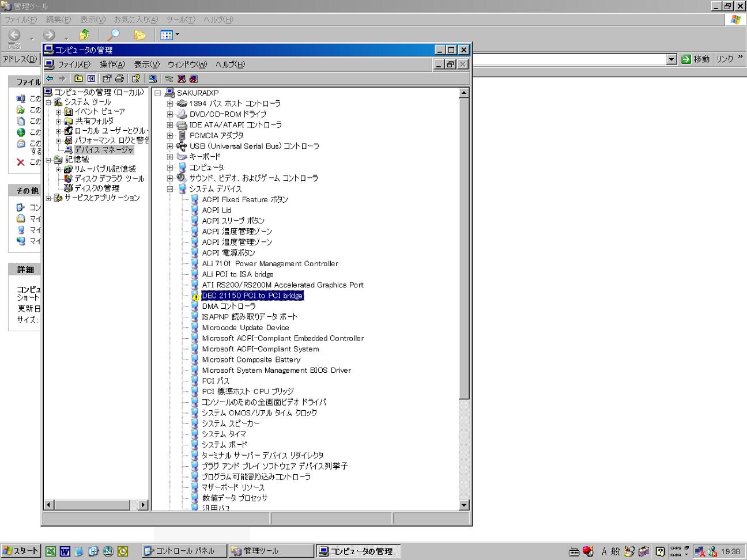Open the ウィンドウ(W) menu

pyautogui.click(x=187, y=65)
